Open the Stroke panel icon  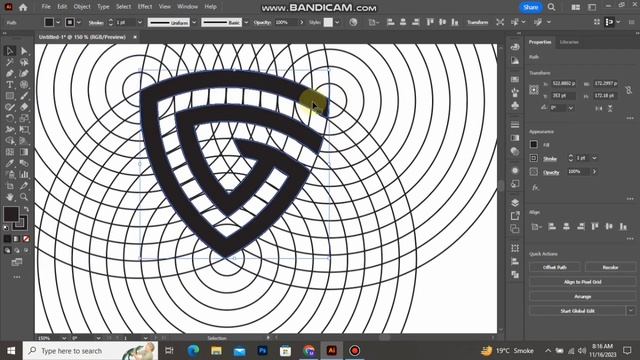(x=515, y=124)
